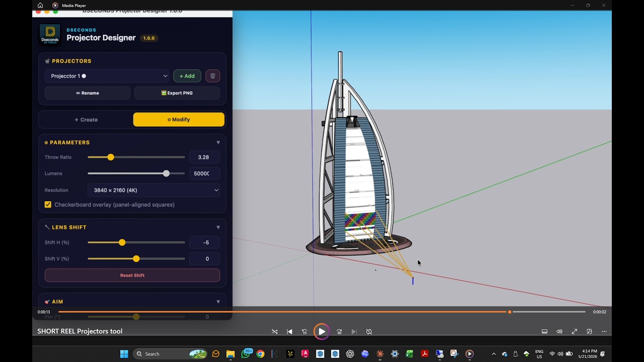Skip back 10 seconds
Image resolution: width=644 pixels, height=362 pixels.
click(304, 332)
